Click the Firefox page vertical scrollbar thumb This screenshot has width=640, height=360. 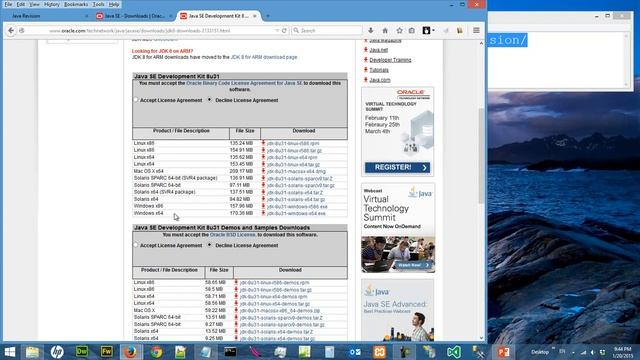[x=481, y=155]
